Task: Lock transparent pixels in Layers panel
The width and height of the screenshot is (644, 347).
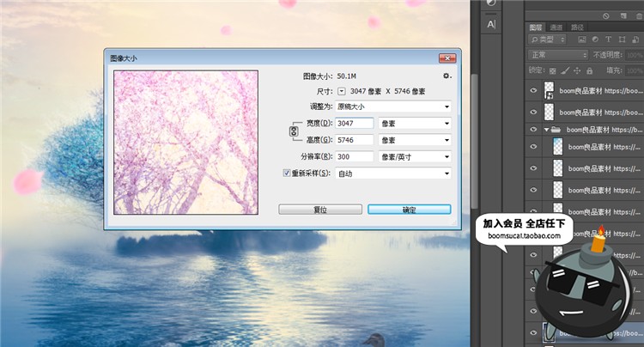Action: tap(552, 71)
